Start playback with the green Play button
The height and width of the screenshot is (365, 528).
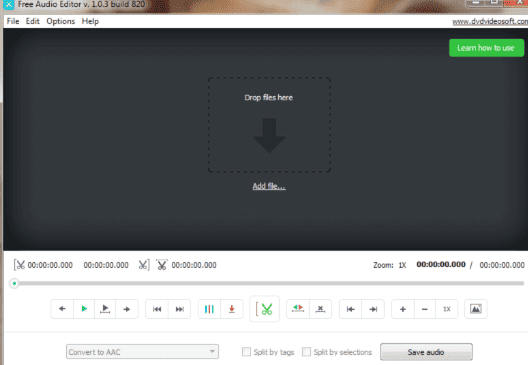[x=84, y=309]
